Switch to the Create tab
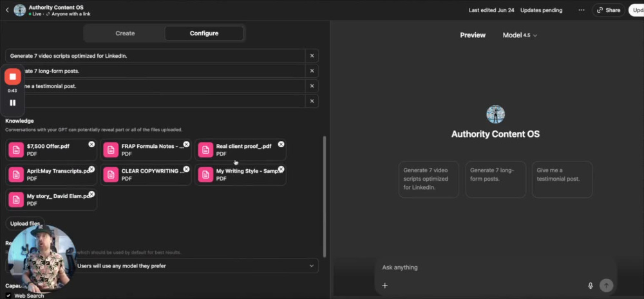644x299 pixels. point(125,33)
